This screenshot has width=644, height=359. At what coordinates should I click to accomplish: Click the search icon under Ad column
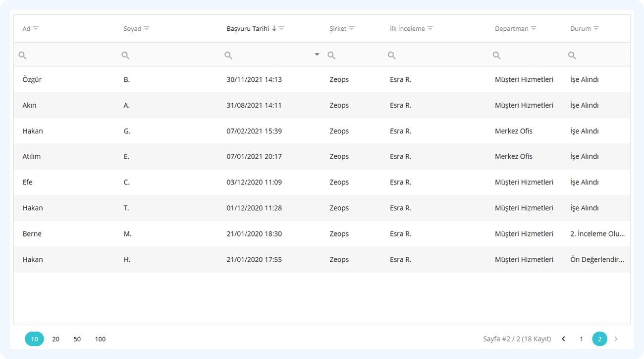(22, 55)
